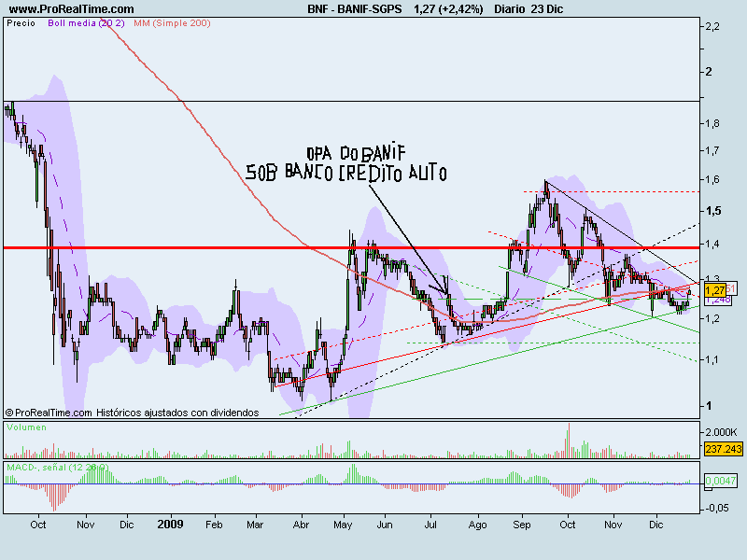Click the Jul month label on time axis
This screenshot has width=747, height=560.
pos(430,525)
